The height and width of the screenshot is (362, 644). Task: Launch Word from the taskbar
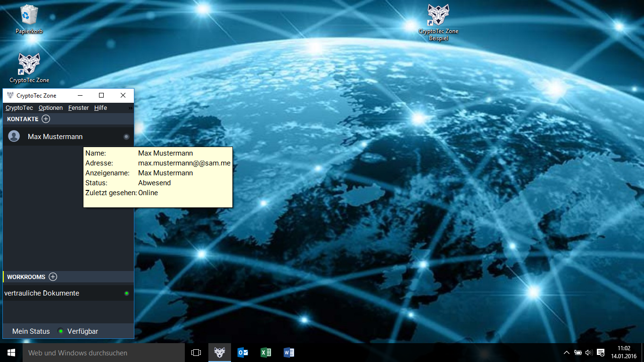click(x=289, y=353)
